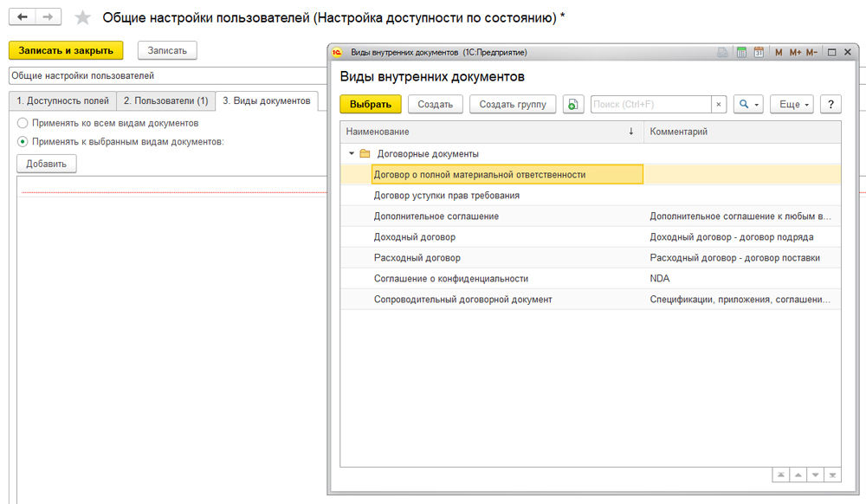Go back with the left arrow button
The image size is (866, 504).
point(22,17)
